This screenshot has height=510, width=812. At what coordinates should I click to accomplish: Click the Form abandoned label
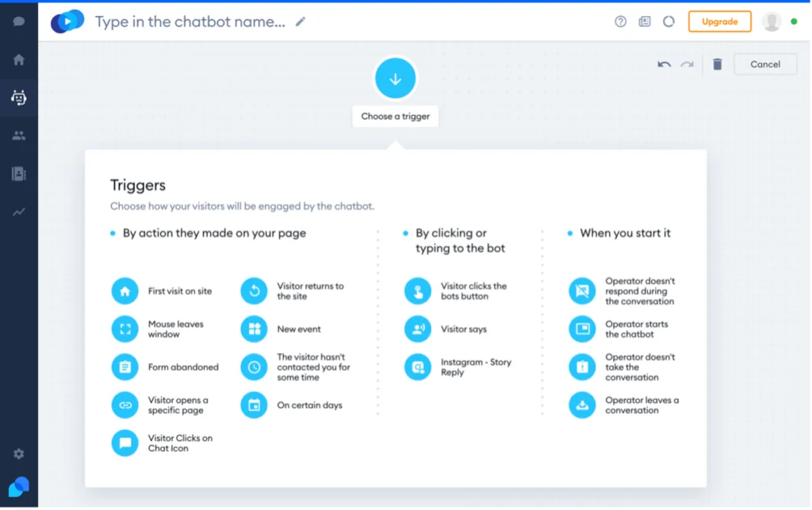183,367
